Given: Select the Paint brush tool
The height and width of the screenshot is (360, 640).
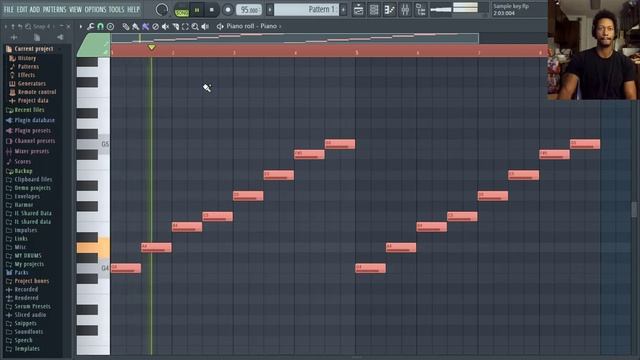Looking at the screenshot, I should click(136, 27).
